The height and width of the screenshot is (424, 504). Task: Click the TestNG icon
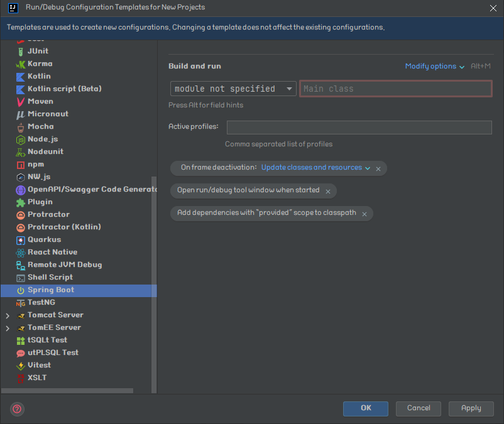pyautogui.click(x=21, y=303)
